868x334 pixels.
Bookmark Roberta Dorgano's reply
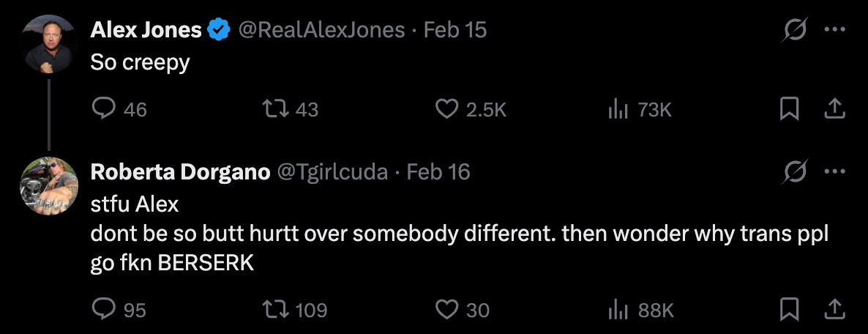point(789,310)
